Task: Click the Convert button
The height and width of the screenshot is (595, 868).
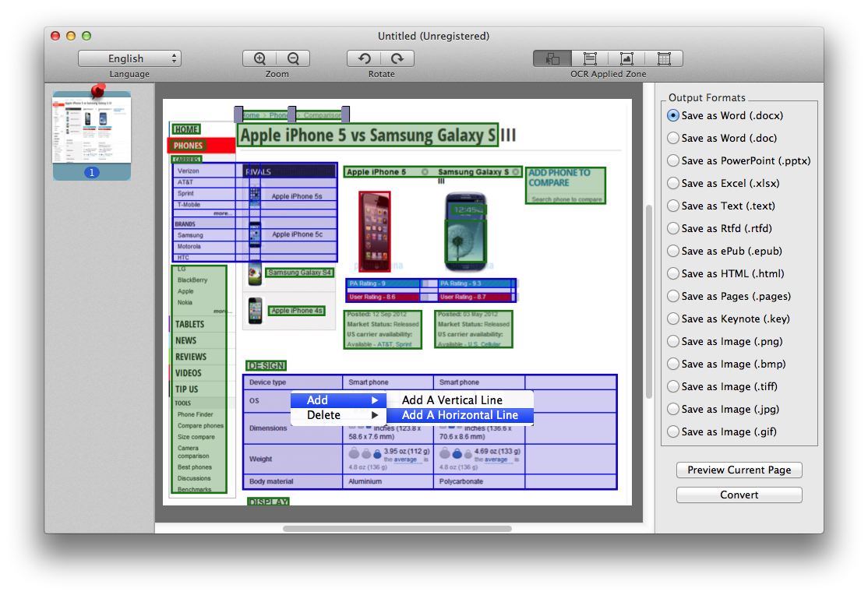Action: coord(739,495)
